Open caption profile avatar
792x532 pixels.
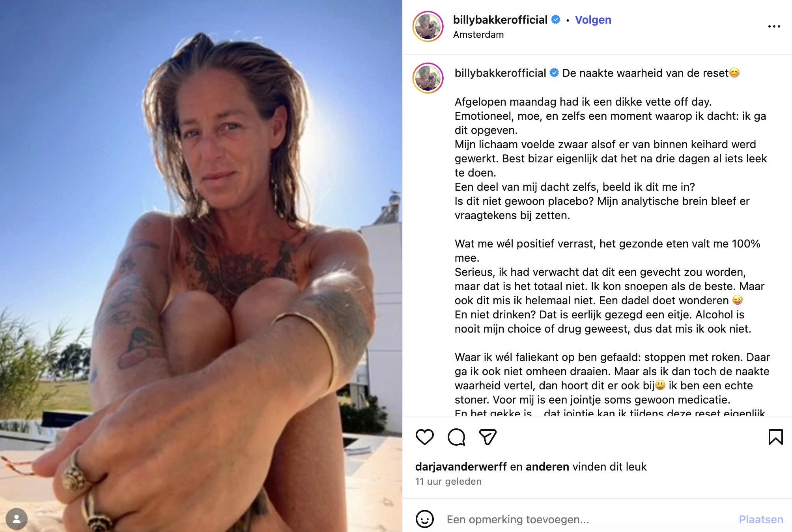(428, 78)
